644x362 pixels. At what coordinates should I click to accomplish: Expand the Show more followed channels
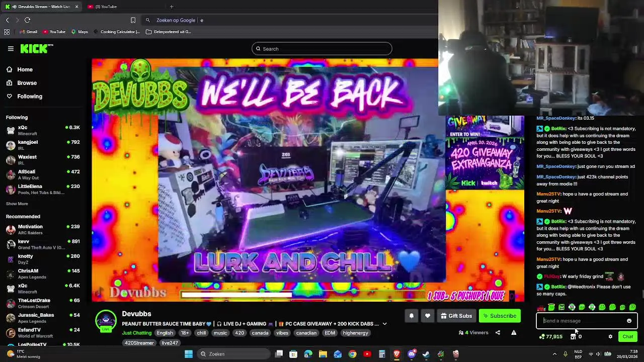pos(17,204)
